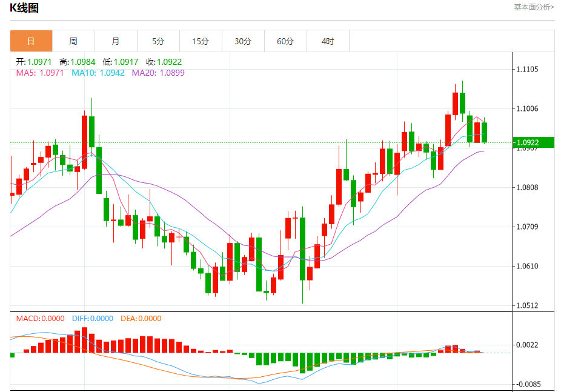
Task: Click the 1.0709 price axis label
Action: point(527,227)
